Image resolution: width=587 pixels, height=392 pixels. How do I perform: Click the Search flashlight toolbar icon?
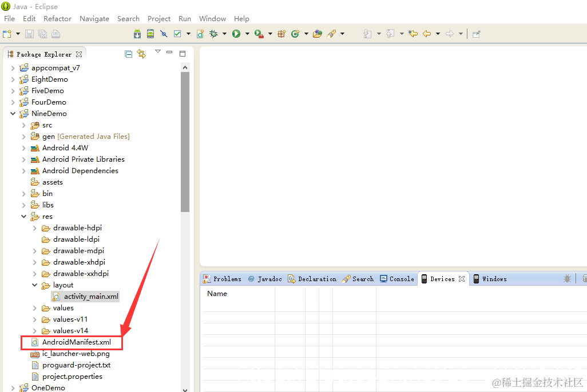click(331, 34)
